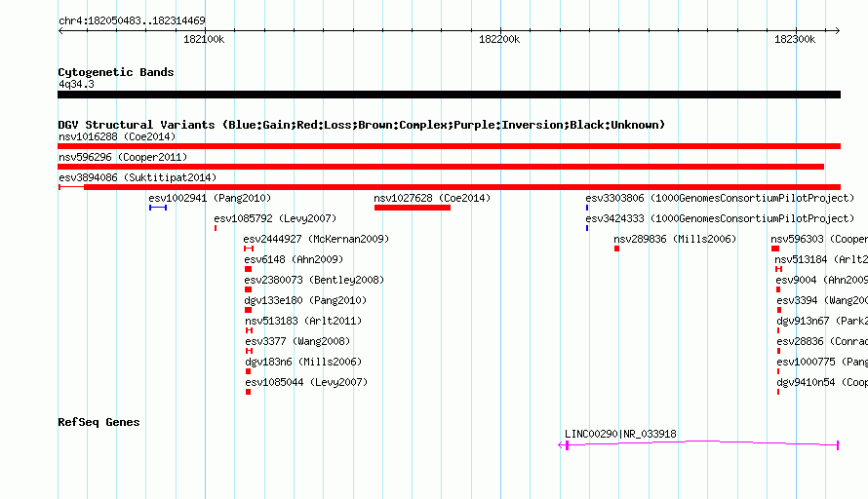Image resolution: width=868 pixels, height=499 pixels.
Task: Open dgv133e180 (Pang2010) variant
Action: pyautogui.click(x=305, y=300)
